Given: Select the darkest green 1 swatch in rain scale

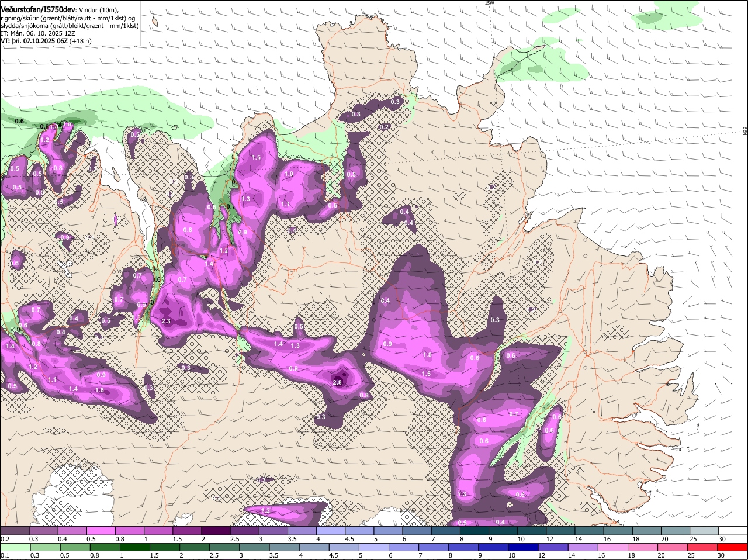Looking at the screenshot, I should 135,548.
